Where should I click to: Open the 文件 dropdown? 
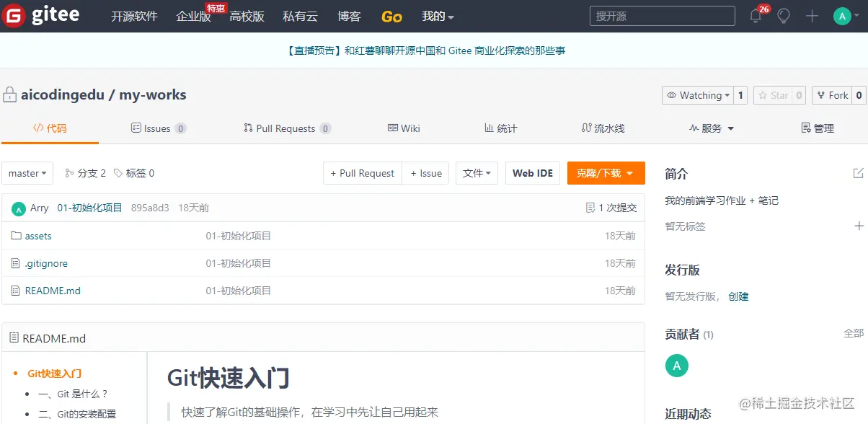pyautogui.click(x=477, y=173)
